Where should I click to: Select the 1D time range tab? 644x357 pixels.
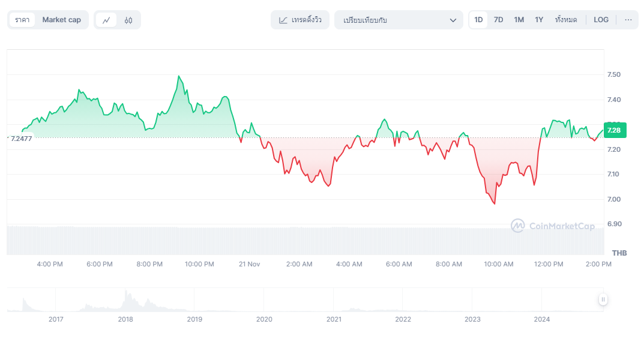pos(478,20)
